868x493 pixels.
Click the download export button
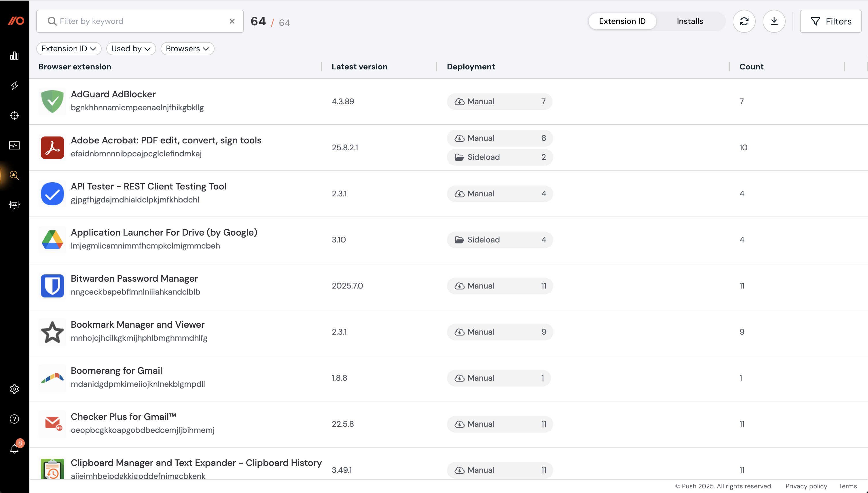(774, 21)
